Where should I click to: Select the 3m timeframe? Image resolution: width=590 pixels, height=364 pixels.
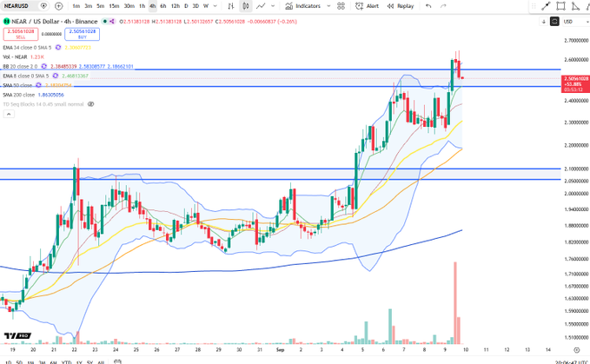(x=88, y=6)
